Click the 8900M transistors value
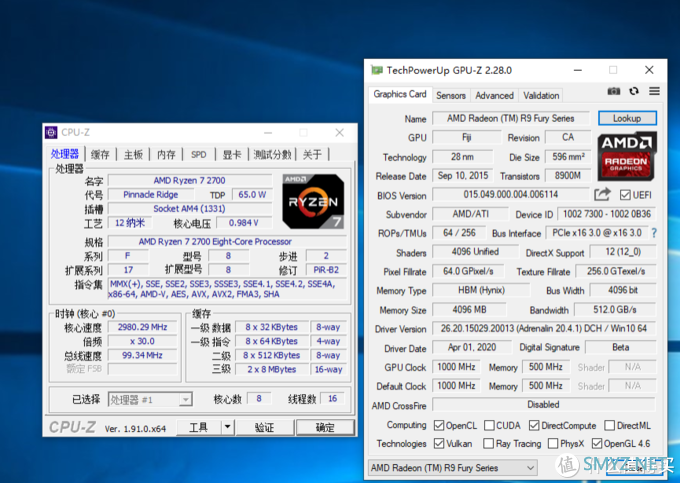The height and width of the screenshot is (483, 680). (x=568, y=176)
